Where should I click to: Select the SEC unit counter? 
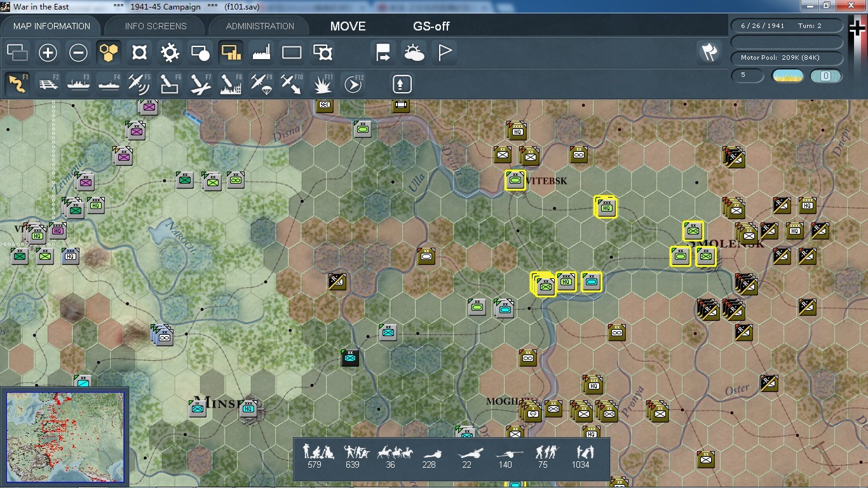pos(325,105)
